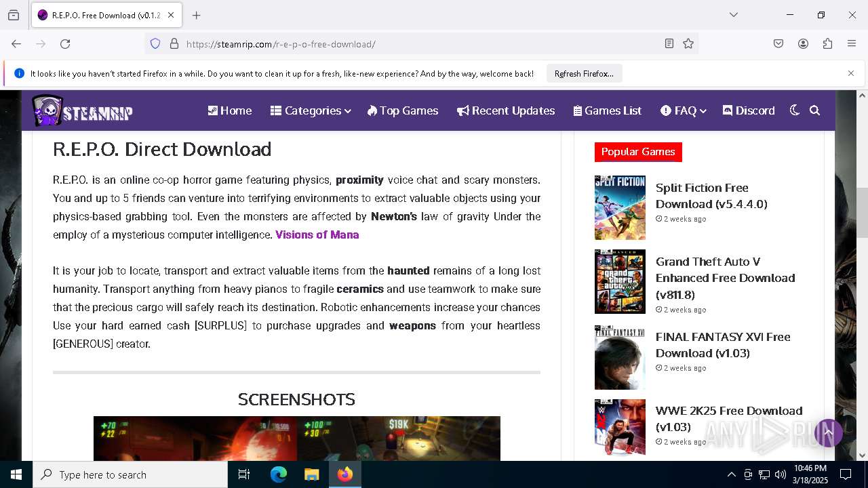Click Grand Theft Auto V thumbnail

(x=620, y=281)
